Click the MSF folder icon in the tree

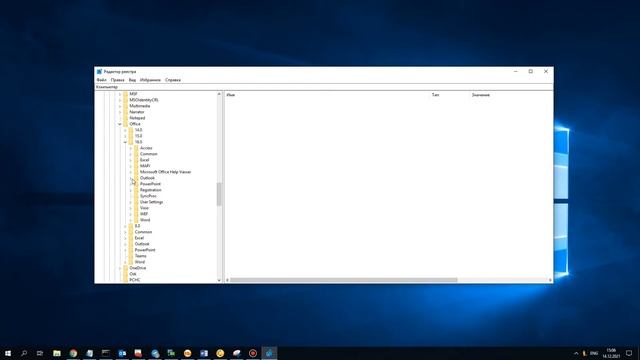(x=126, y=94)
